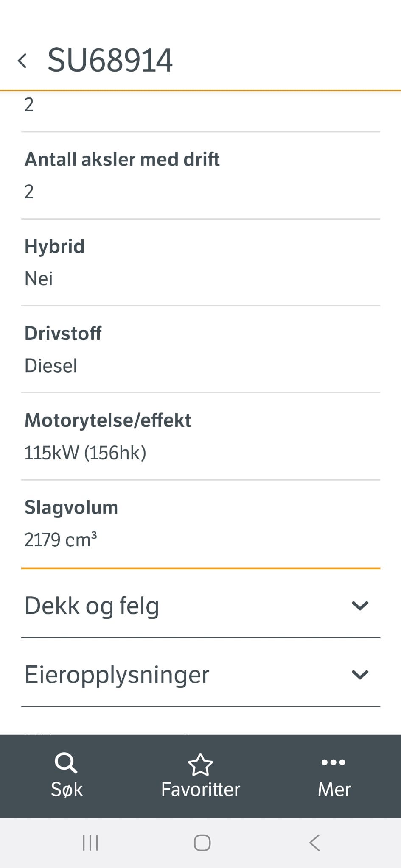The image size is (401, 868).
Task: Expand the Dekk og felg chevron
Action: click(360, 606)
